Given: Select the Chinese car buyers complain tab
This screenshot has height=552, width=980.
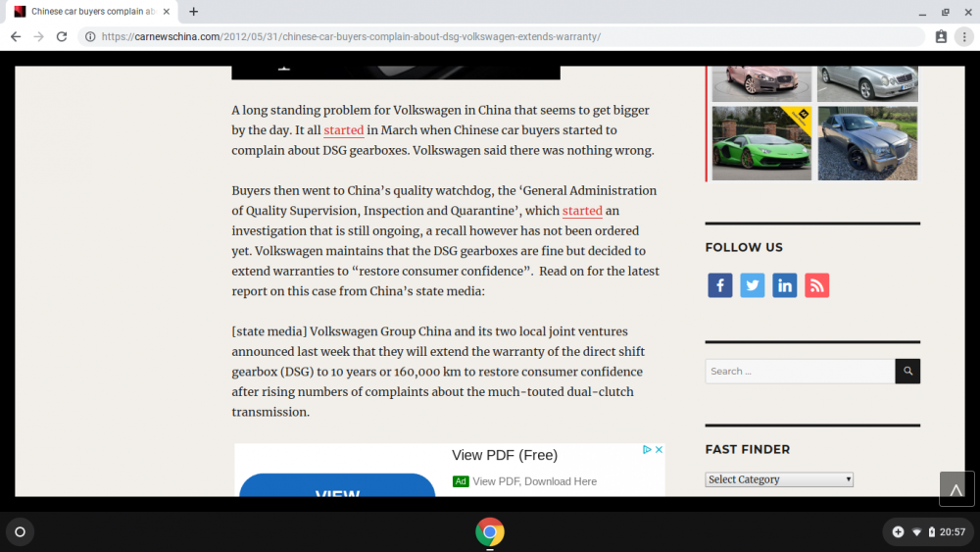Looking at the screenshot, I should click(x=94, y=11).
